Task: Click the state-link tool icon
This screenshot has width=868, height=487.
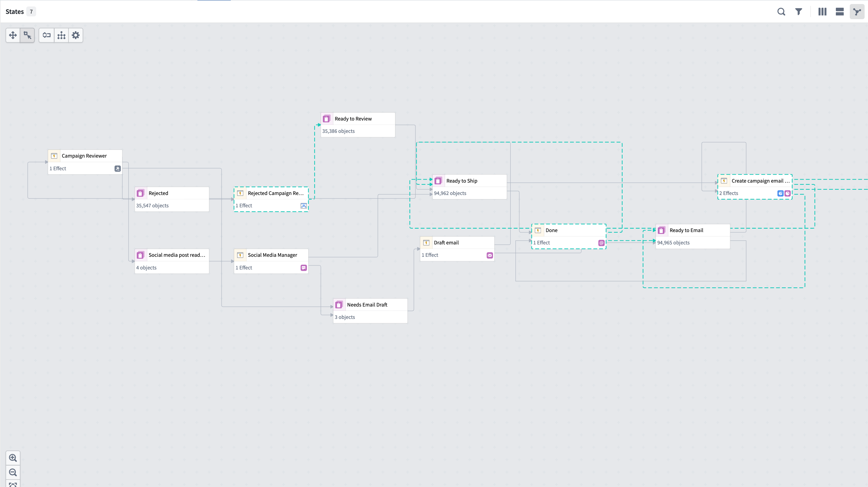Action: pyautogui.click(x=46, y=35)
